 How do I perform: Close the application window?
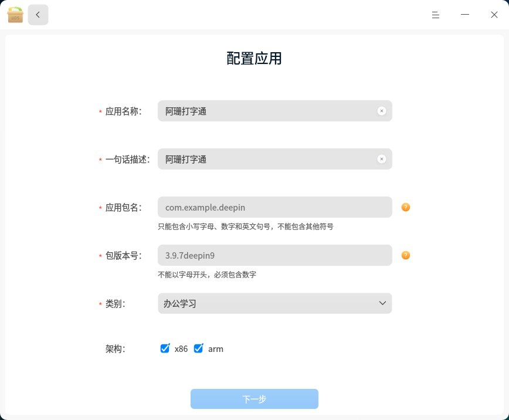coord(494,15)
